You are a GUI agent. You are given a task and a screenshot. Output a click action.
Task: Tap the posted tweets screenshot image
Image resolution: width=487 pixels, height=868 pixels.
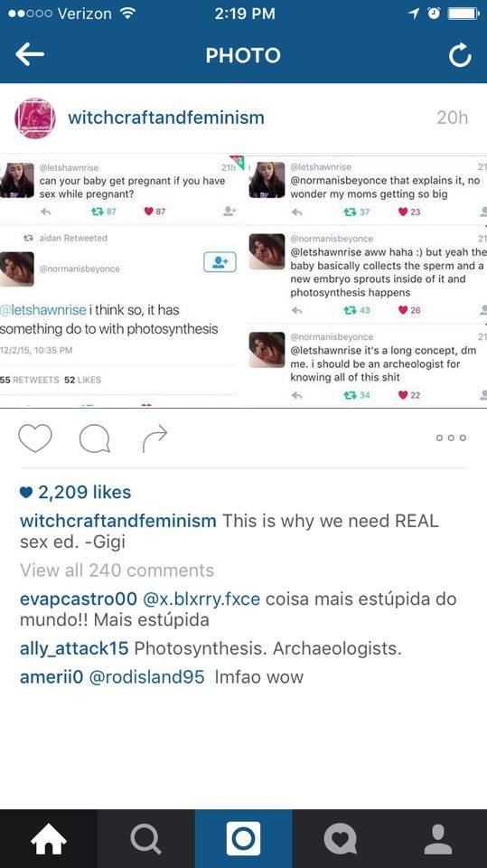pos(244,280)
